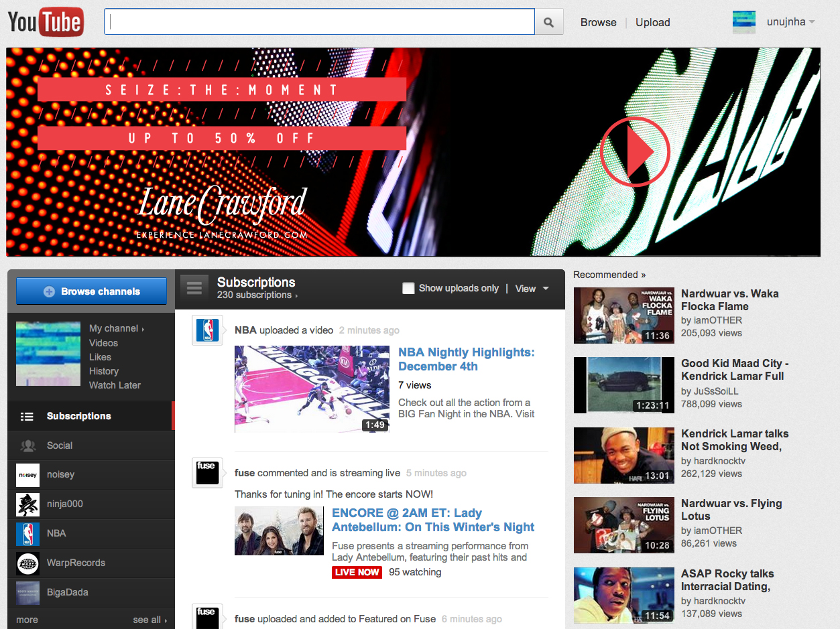This screenshot has width=840, height=629.
Task: Open NBA logo icon in sidebar
Action: 27,533
